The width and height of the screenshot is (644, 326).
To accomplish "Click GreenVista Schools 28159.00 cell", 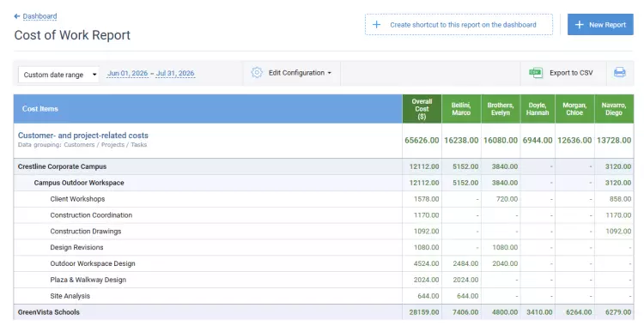I will click(424, 312).
